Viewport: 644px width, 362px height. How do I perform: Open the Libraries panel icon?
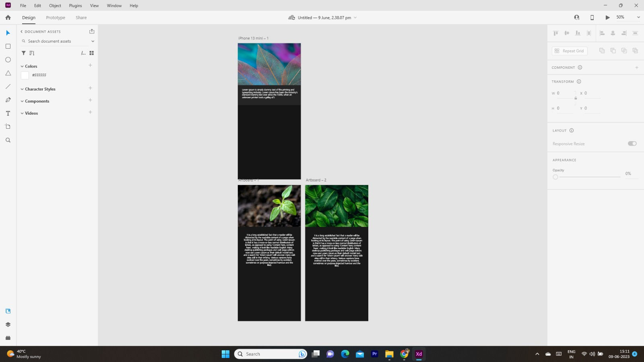point(8,311)
